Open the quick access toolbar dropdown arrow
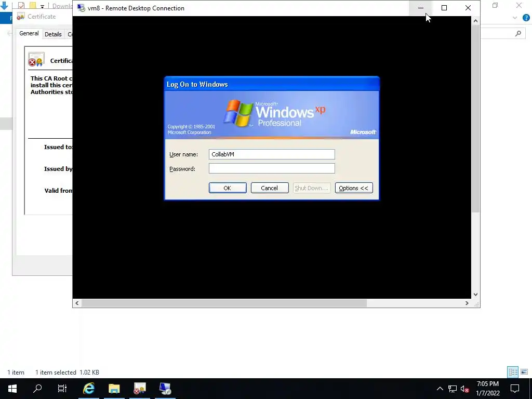This screenshot has height=399, width=532. point(43,6)
